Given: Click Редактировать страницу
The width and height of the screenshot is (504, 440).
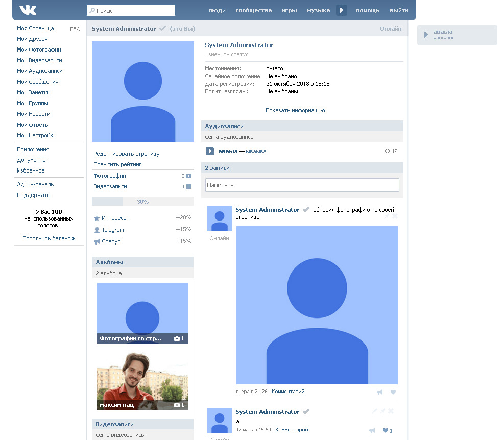Looking at the screenshot, I should [126, 154].
